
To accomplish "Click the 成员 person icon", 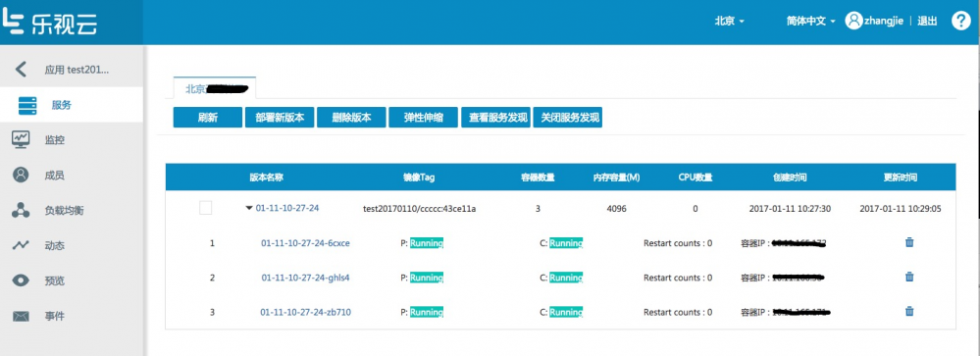I will coord(21,175).
